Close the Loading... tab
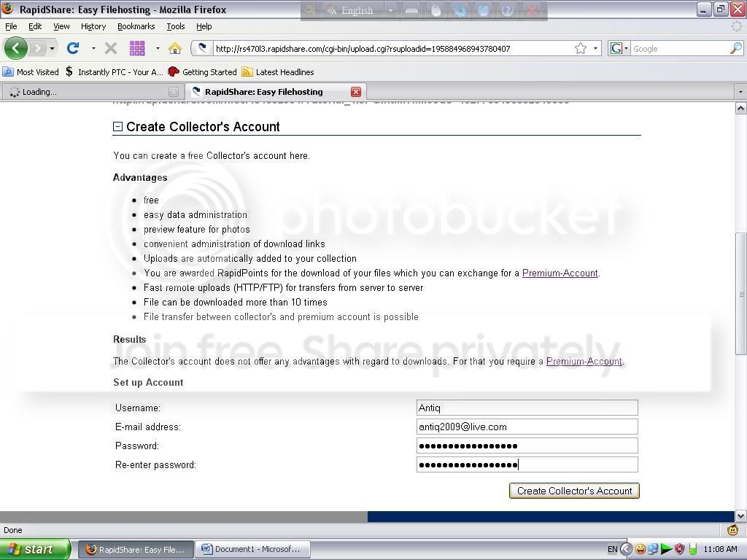 coord(174,92)
